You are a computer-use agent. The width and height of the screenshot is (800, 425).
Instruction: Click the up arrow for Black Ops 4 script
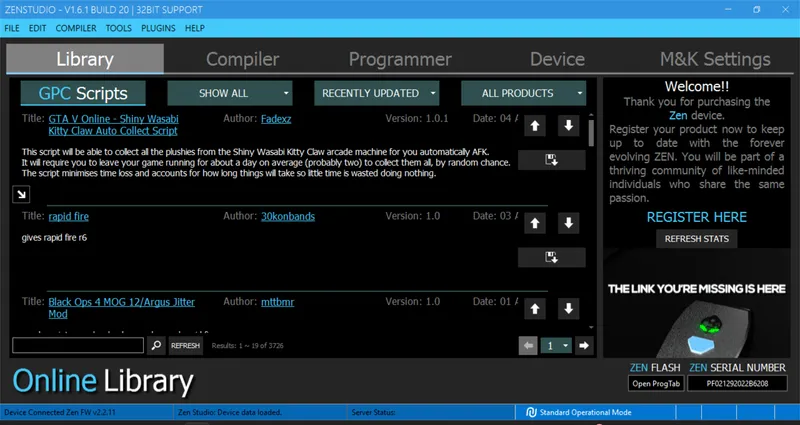point(535,308)
